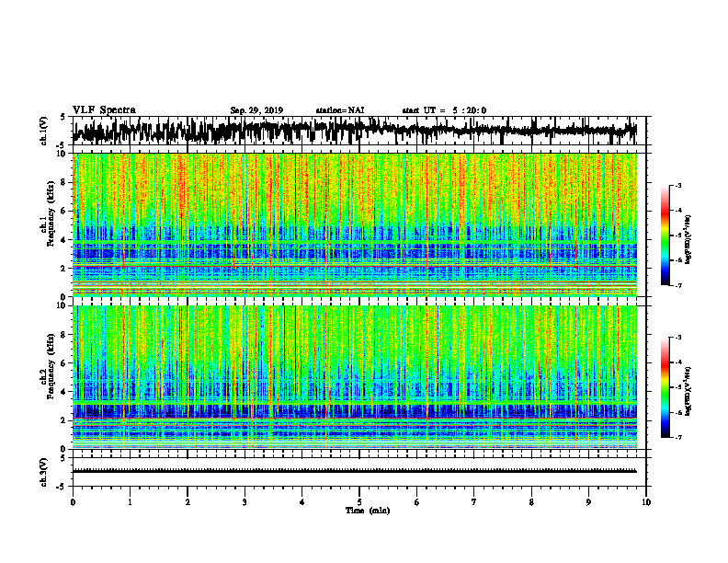Click time axis tick label 6
Viewport: 728px width, 563px height.
tap(416, 502)
